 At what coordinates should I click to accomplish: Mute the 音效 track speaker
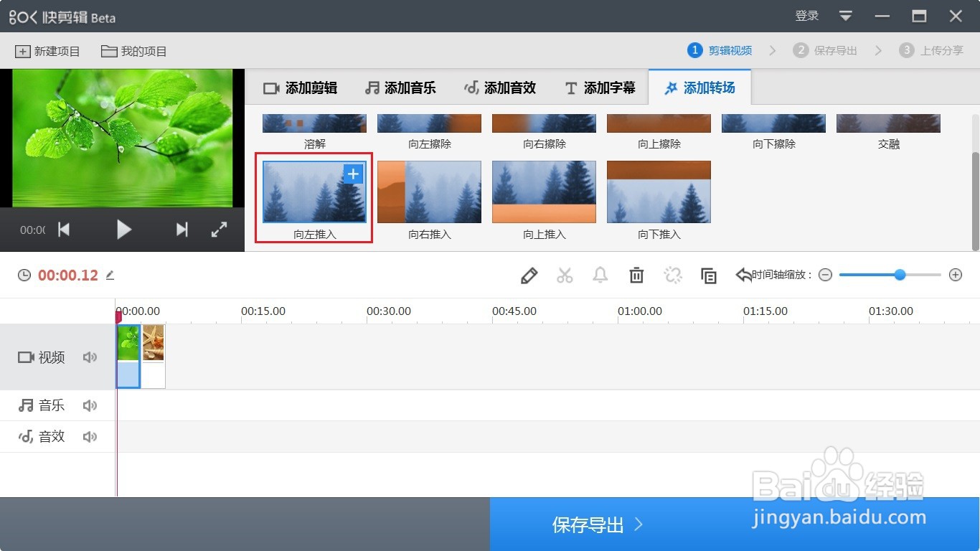coord(90,436)
